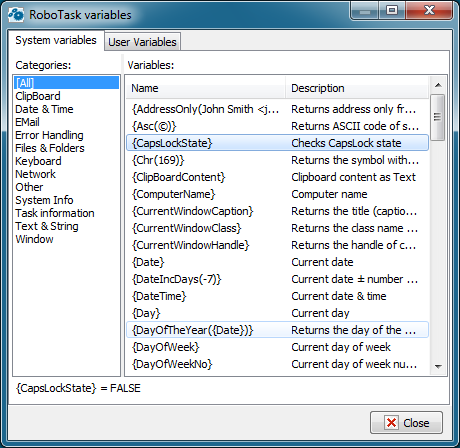Choose the {CurrentWindowHandle} variable

277,245
